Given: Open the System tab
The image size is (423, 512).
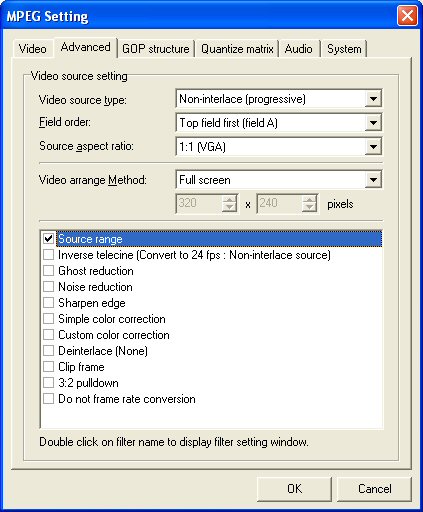Looking at the screenshot, I should tap(344, 49).
